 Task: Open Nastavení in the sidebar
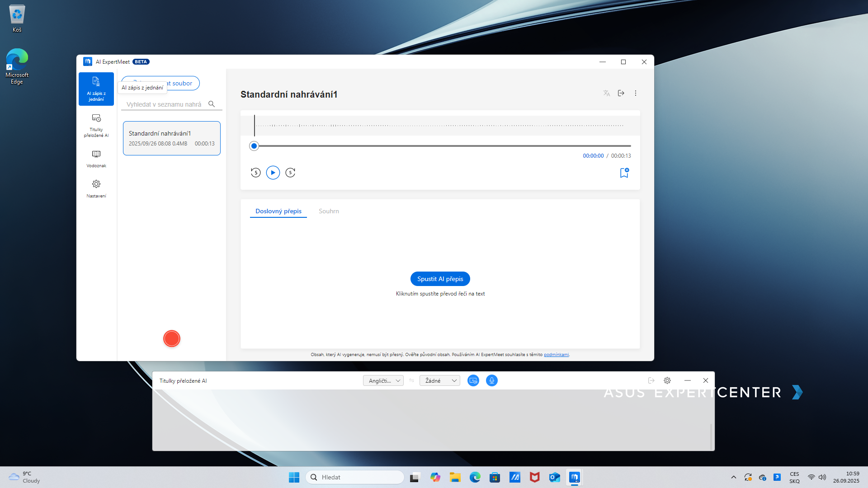pos(96,188)
